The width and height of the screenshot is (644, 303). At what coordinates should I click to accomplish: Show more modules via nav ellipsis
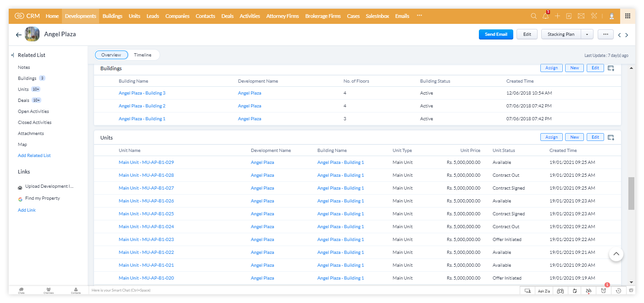coord(419,16)
